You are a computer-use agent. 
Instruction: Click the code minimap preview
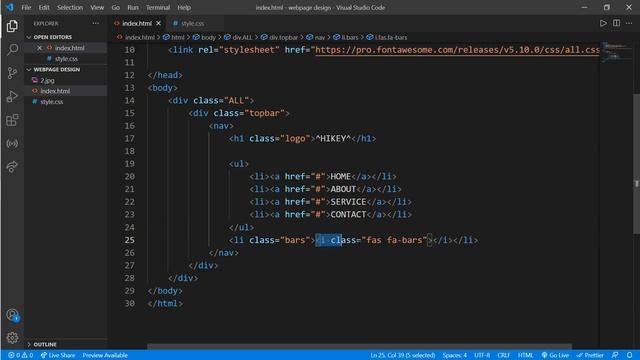616,51
